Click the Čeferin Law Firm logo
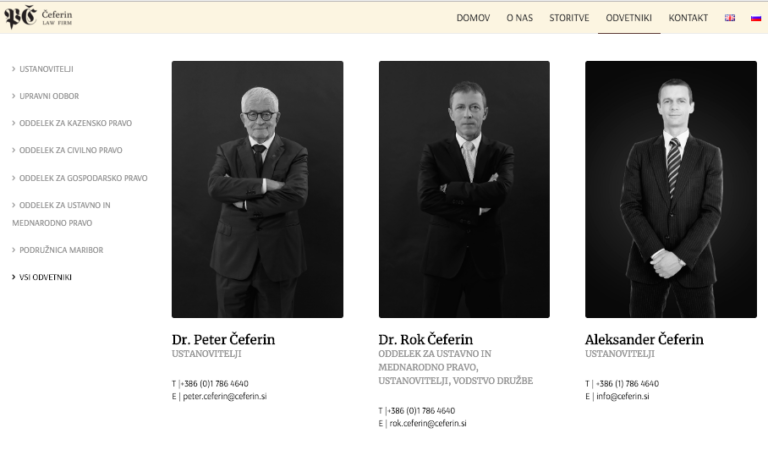This screenshot has height=450, width=768. [x=38, y=17]
